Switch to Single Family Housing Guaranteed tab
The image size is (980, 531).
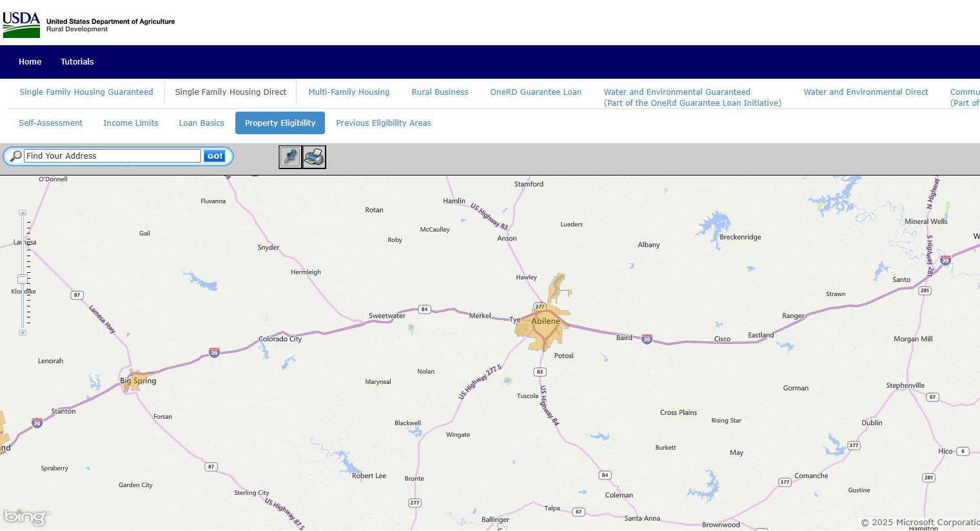click(x=86, y=92)
